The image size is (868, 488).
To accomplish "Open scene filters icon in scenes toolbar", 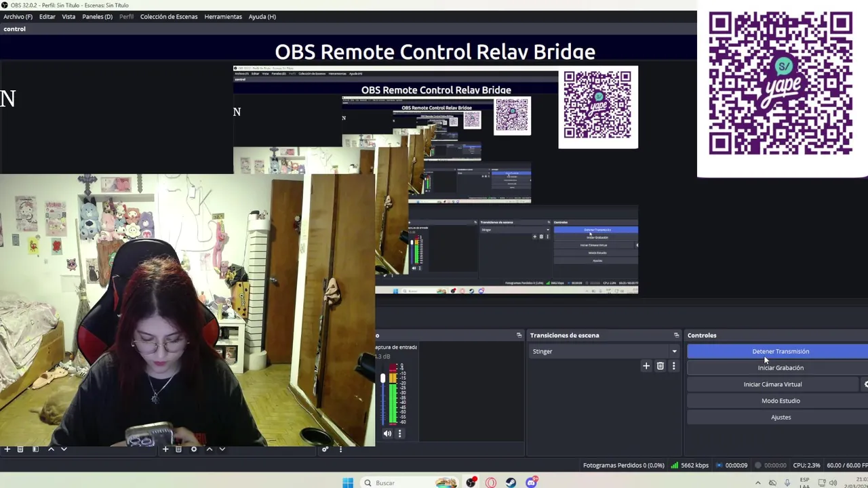I will (35, 449).
